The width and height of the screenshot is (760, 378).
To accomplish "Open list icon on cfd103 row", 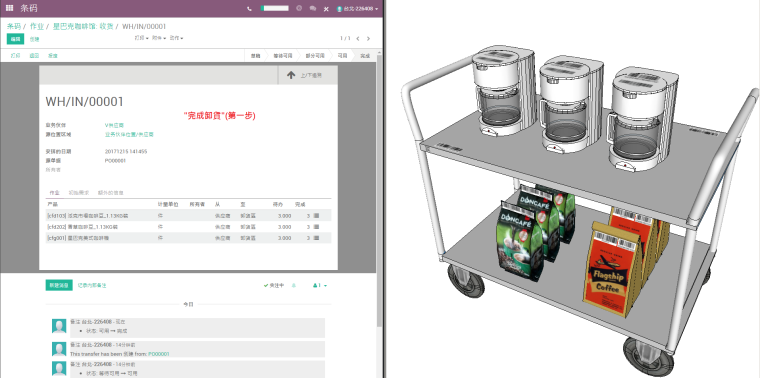I will tap(316, 215).
